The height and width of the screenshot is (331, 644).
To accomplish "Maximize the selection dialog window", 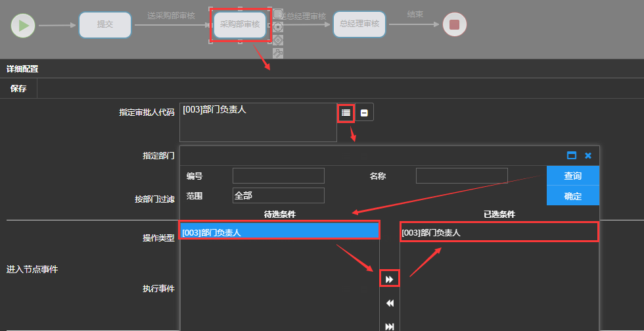I will pyautogui.click(x=571, y=155).
